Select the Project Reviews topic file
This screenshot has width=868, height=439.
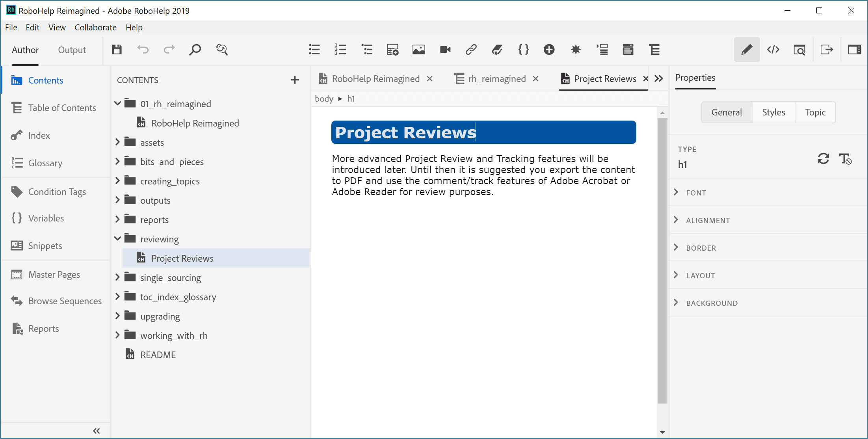click(182, 258)
